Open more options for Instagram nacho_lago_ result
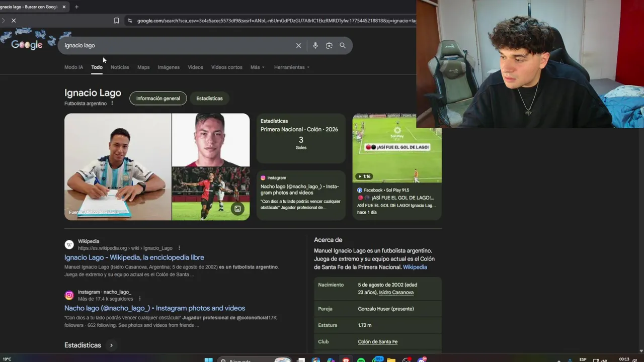 140,299
